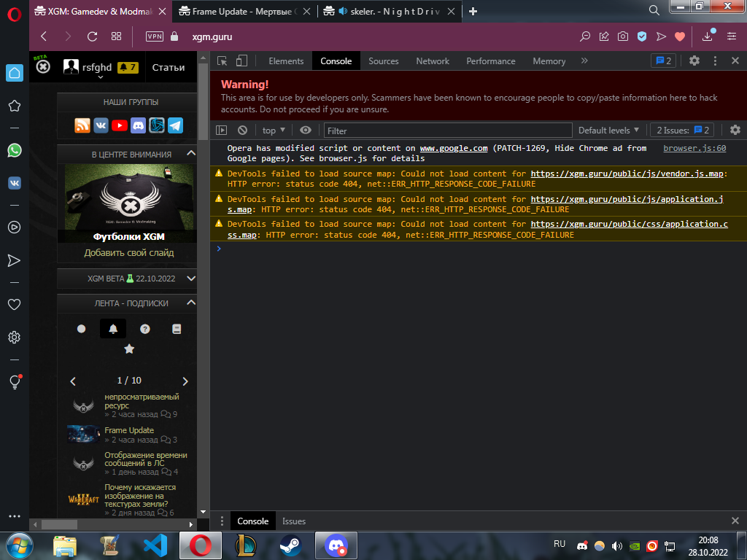This screenshot has height=560, width=747.
Task: Open the Pinboards heart in sidebar
Action: 15,304
